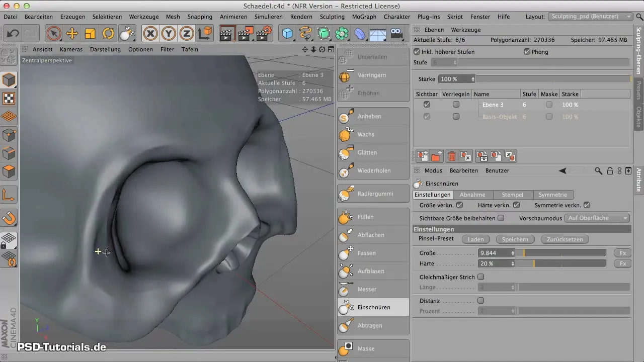Screen dimensions: 644x362
Task: Select the Maske sculpt tool
Action: pyautogui.click(x=373, y=348)
